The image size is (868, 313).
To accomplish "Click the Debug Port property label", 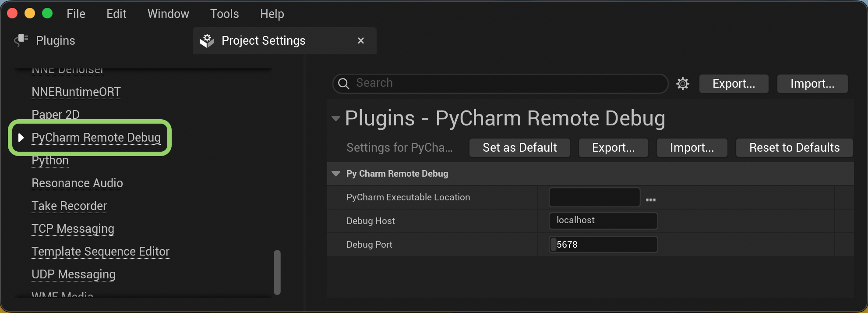I will coord(369,245).
